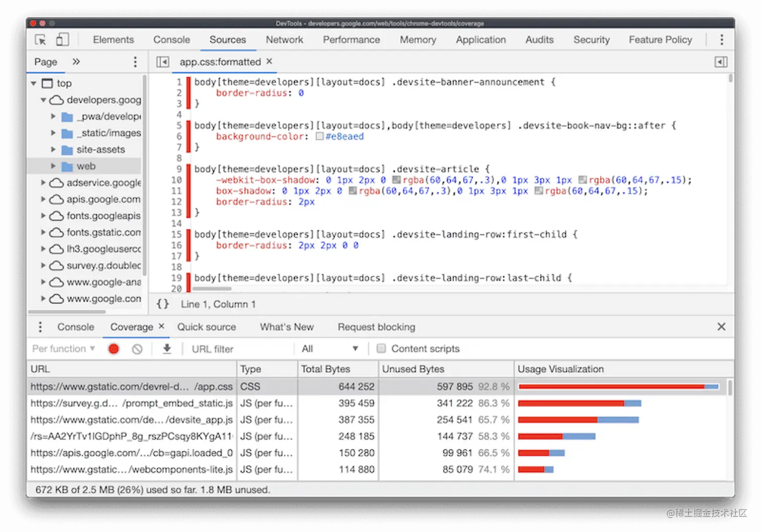Open the Audits panel tab

540,40
